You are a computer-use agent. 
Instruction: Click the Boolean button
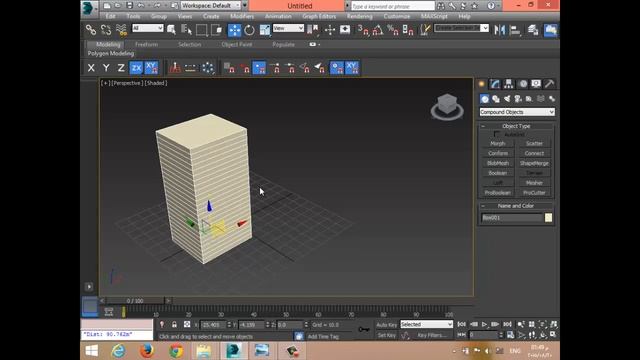tap(498, 173)
